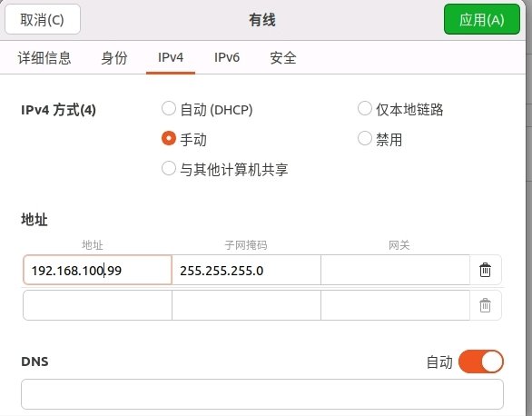This screenshot has width=532, height=416.
Task: Click the empty address field in second row
Action: click(97, 305)
